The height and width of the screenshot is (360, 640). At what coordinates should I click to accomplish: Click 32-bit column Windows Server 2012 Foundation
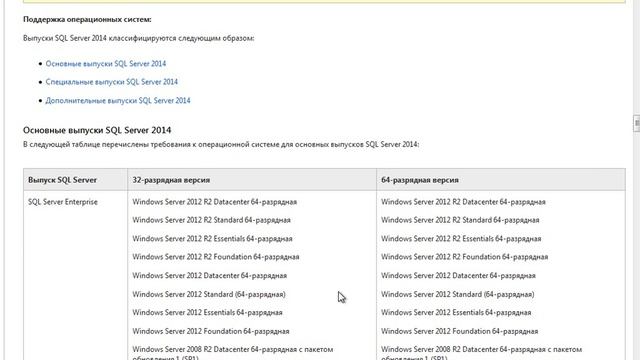[x=211, y=331]
